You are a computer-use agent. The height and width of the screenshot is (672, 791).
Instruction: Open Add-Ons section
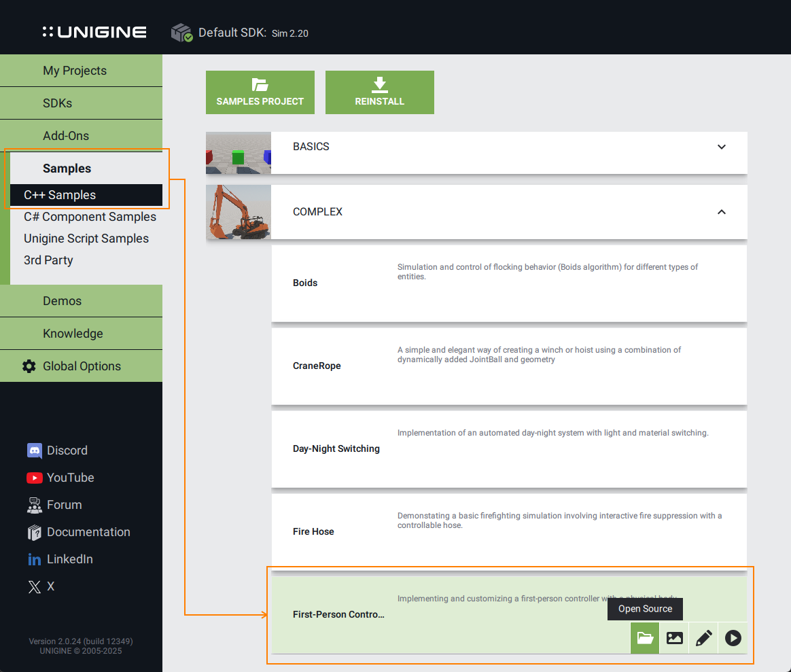pos(82,136)
